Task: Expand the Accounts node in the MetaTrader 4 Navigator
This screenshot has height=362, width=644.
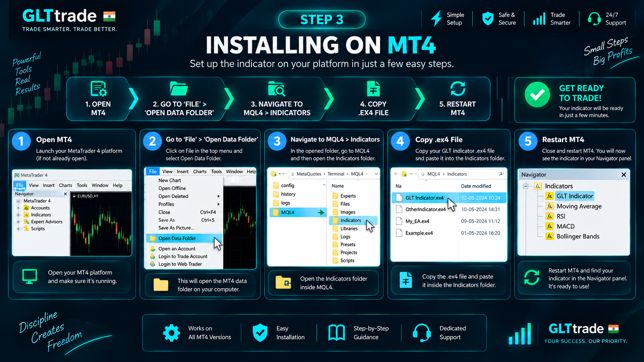Action: click(x=18, y=208)
